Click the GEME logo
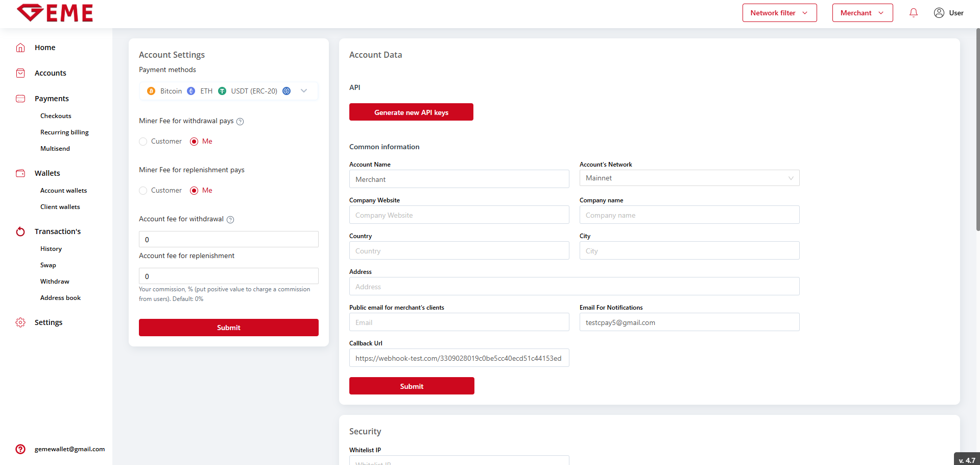 point(55,13)
